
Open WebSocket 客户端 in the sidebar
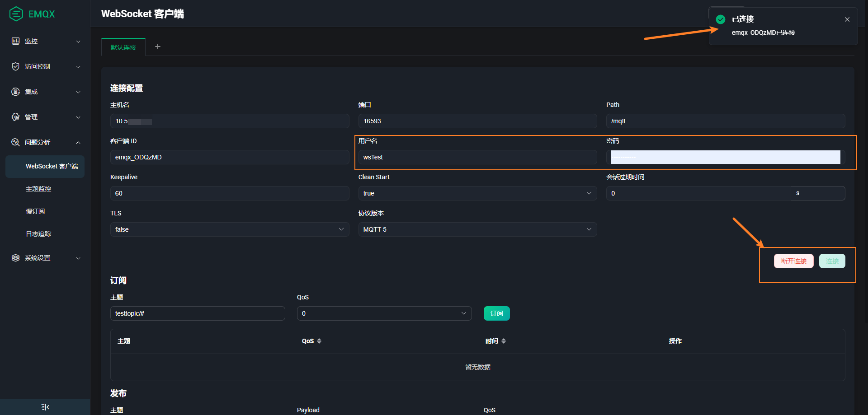(45, 166)
